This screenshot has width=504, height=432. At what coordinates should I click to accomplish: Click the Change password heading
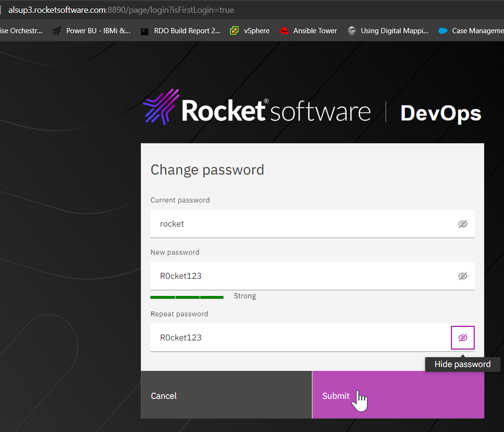coord(207,169)
